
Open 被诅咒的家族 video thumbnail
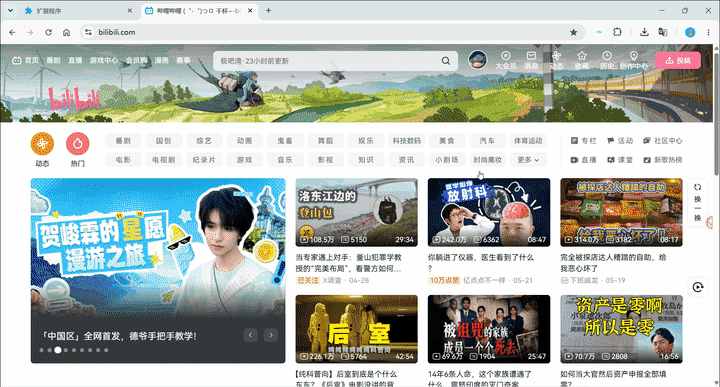[x=489, y=329]
